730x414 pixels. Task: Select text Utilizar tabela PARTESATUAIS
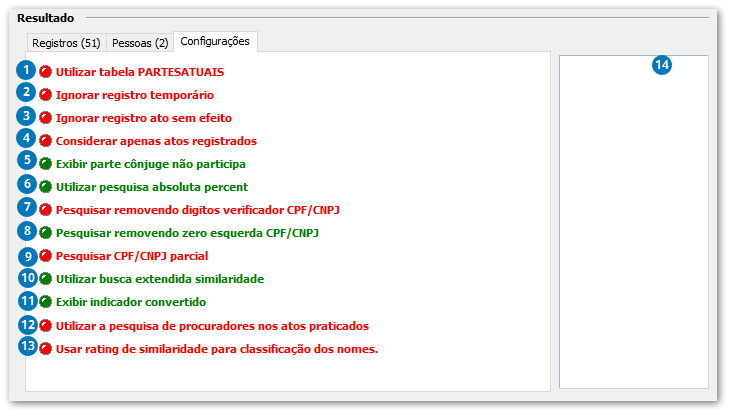tap(140, 72)
